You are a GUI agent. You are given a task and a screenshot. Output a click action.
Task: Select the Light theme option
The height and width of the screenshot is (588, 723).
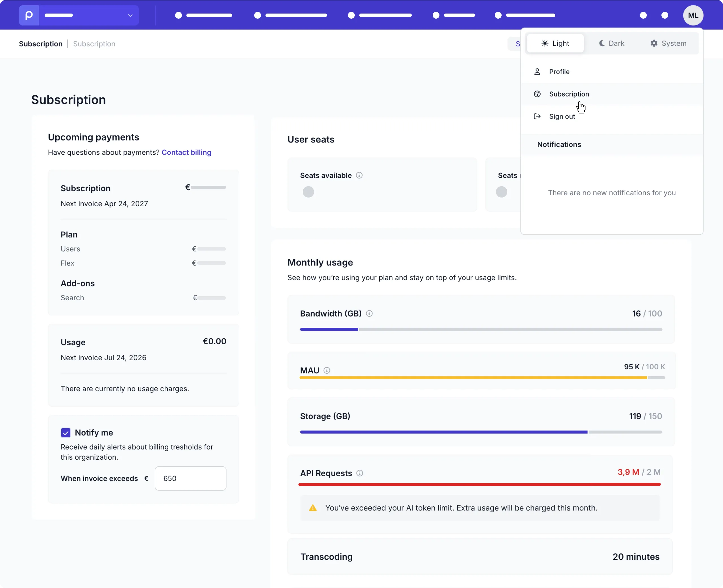tap(555, 43)
